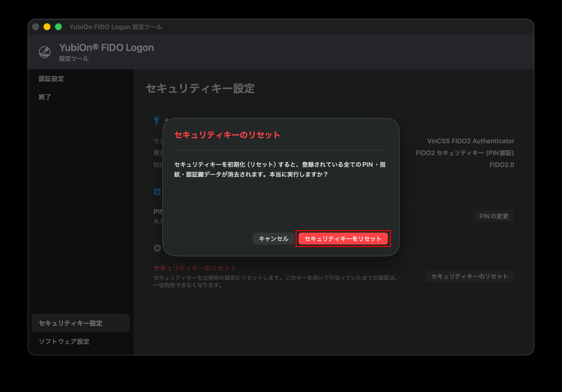Image resolution: width=562 pixels, height=392 pixels.
Task: Click the blue key icon behind dialog
Action: coord(156,121)
